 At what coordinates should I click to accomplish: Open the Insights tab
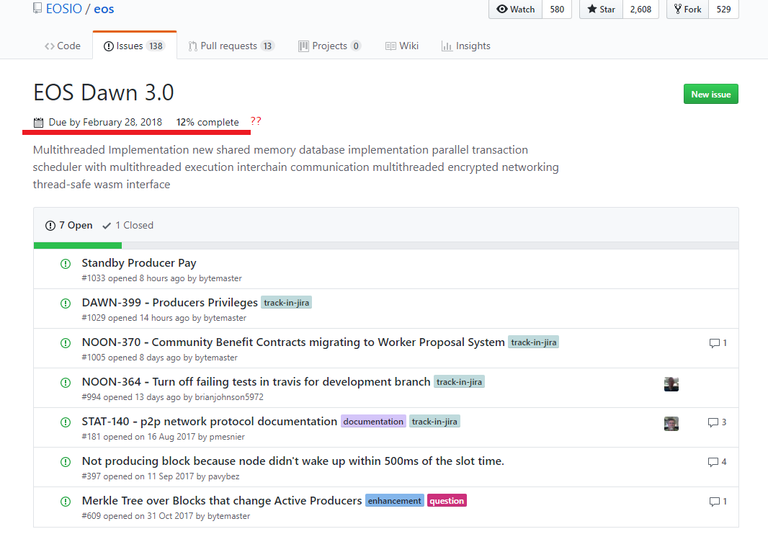(x=466, y=46)
